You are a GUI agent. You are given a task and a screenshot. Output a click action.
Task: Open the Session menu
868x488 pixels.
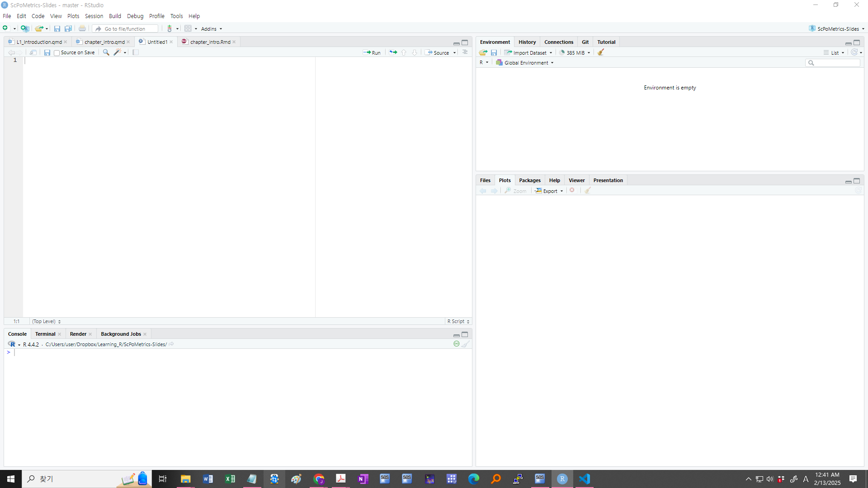[x=94, y=16]
